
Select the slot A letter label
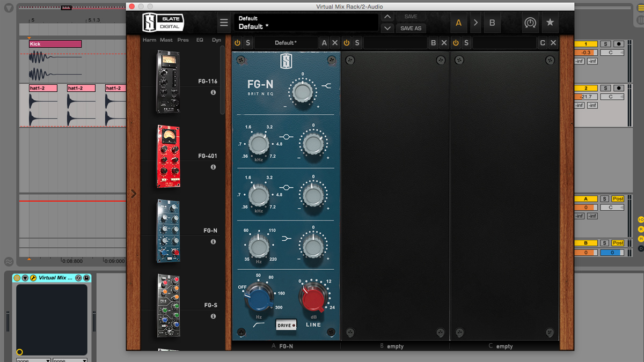(x=324, y=43)
